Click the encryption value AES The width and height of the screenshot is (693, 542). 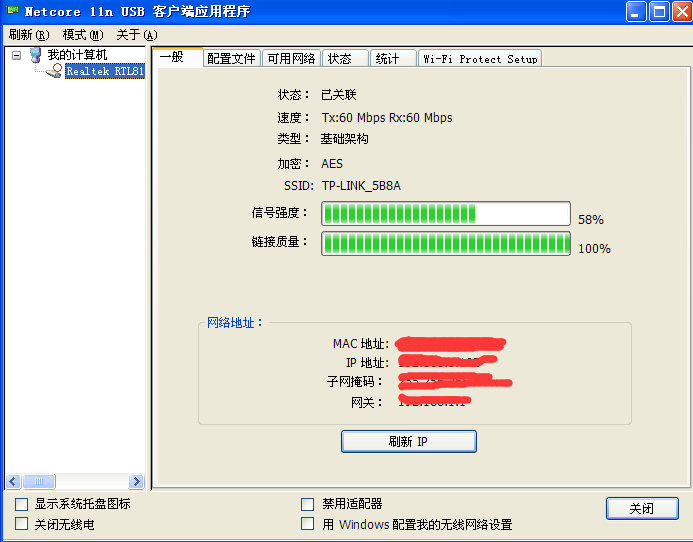click(x=332, y=164)
